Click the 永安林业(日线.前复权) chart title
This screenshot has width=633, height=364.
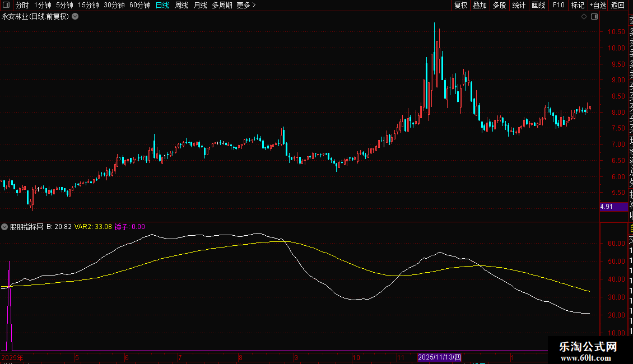[35, 17]
